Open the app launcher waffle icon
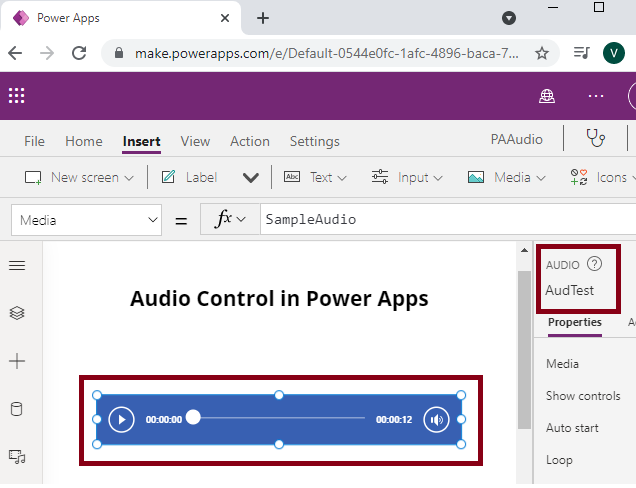Viewport: 636px width, 488px height. pyautogui.click(x=17, y=96)
